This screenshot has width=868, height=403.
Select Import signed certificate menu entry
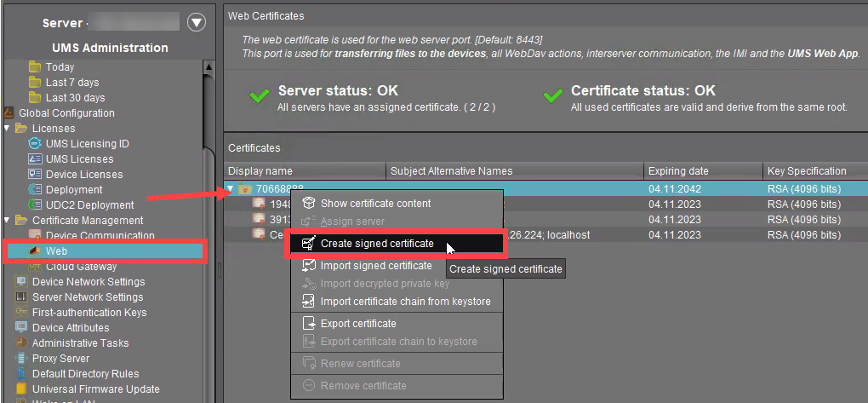375,266
